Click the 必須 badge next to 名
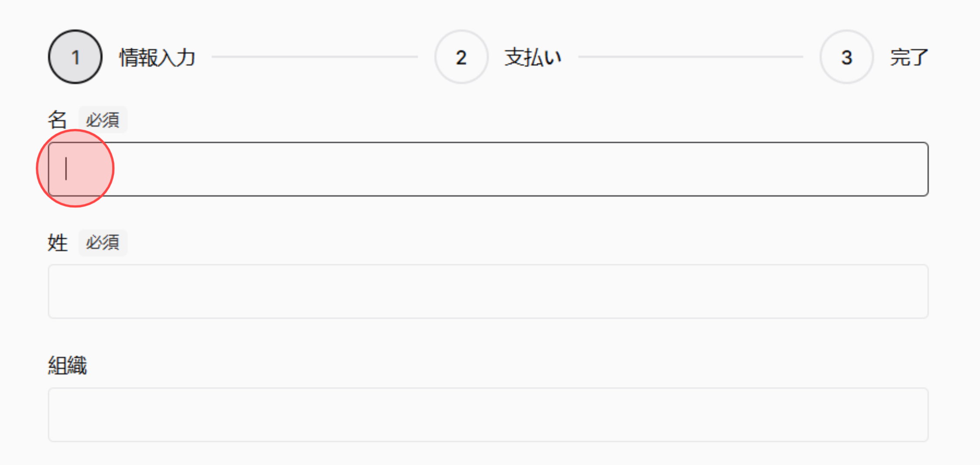The width and height of the screenshot is (980, 465). point(103,119)
